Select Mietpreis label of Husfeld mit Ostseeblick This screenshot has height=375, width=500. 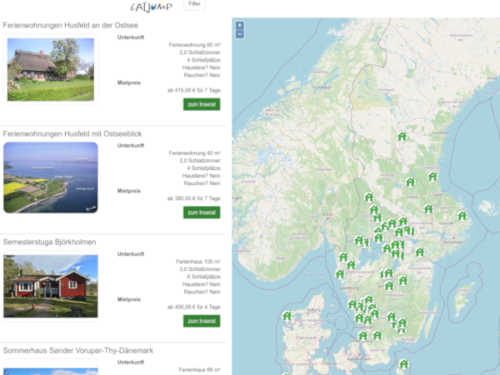129,191
